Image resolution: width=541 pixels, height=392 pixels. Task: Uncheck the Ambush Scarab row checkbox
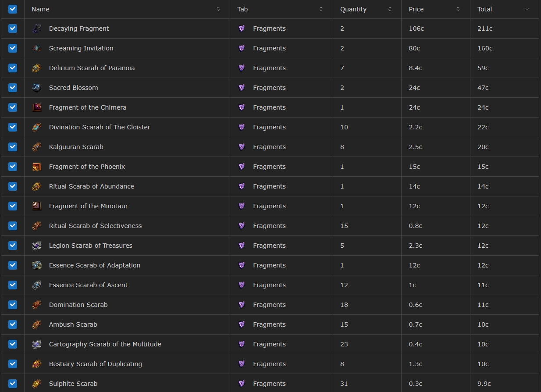[x=13, y=324]
